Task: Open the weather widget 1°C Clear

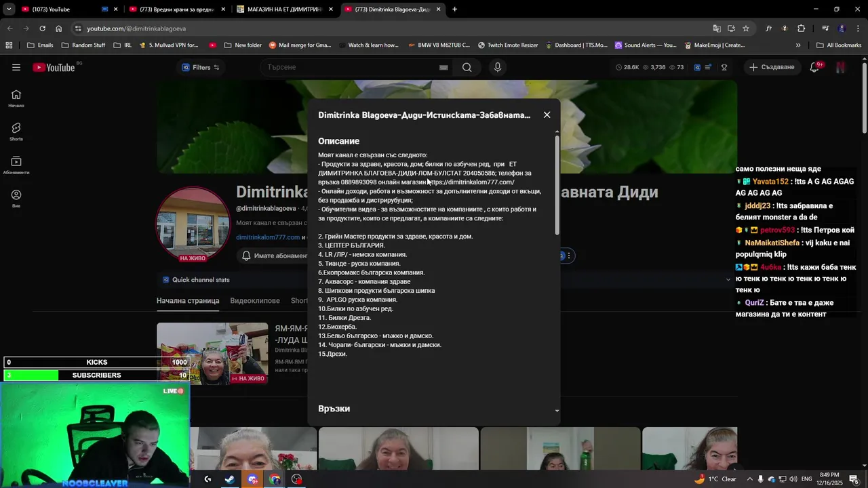Action: (x=715, y=479)
